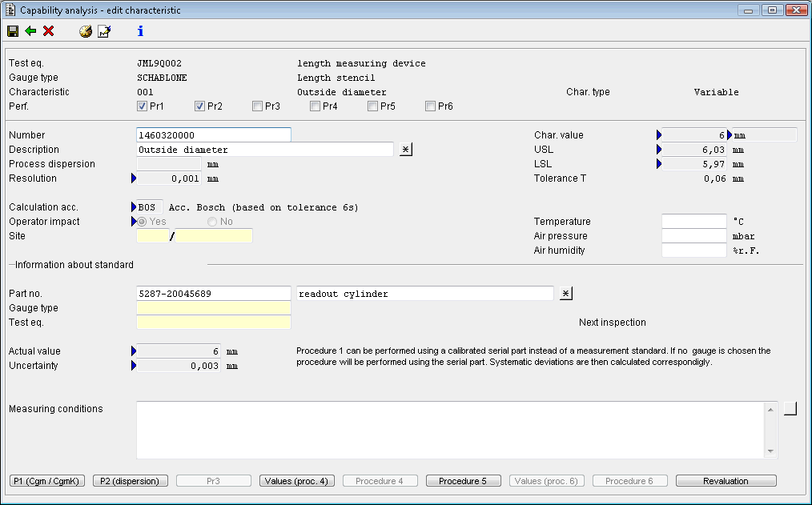Tick the Pr4 checkbox
This screenshot has height=505, width=812.
coord(315,106)
